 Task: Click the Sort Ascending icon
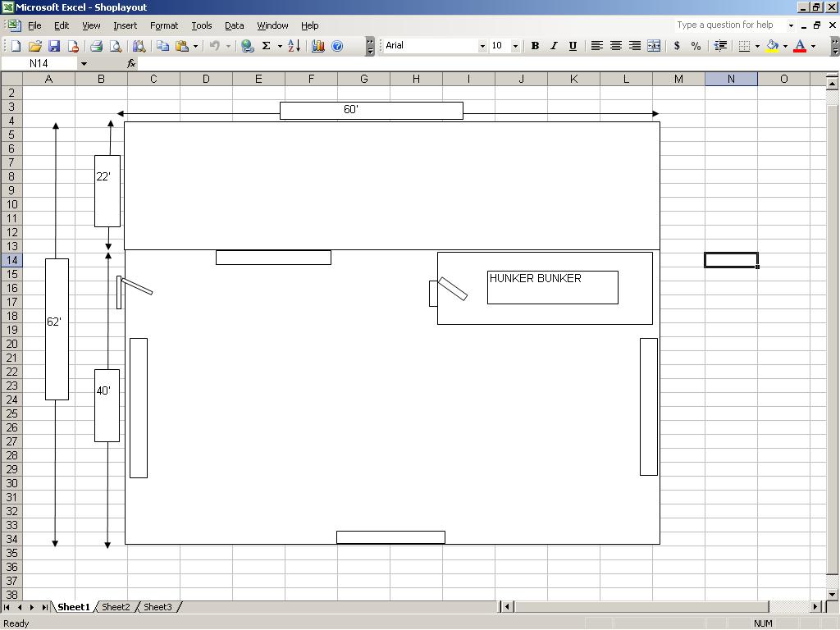294,46
